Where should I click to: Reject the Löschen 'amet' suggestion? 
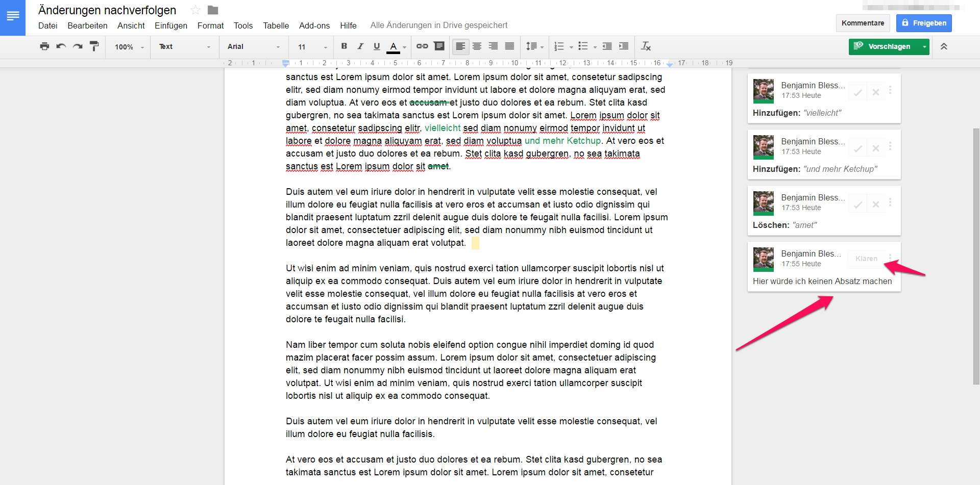point(875,205)
